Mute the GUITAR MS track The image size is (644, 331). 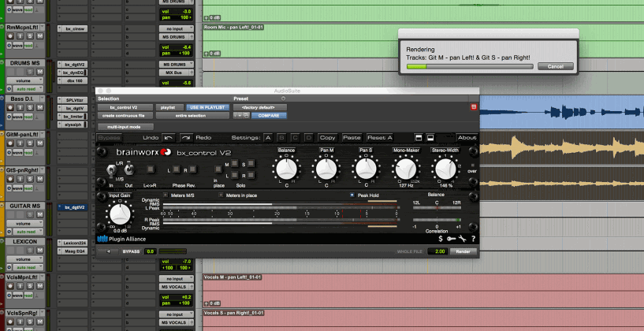click(40, 215)
